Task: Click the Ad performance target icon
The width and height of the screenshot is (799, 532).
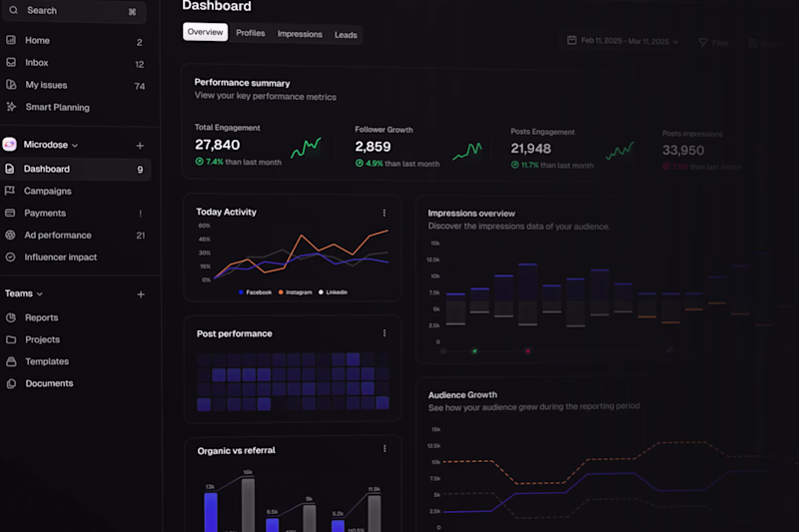Action: click(x=10, y=235)
